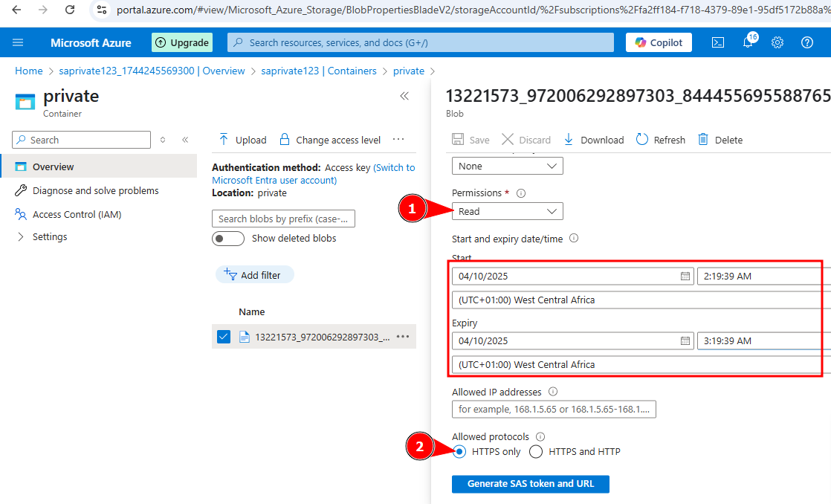Open the Expiry time zone dropdown
This screenshot has width=831, height=504.
coord(641,364)
